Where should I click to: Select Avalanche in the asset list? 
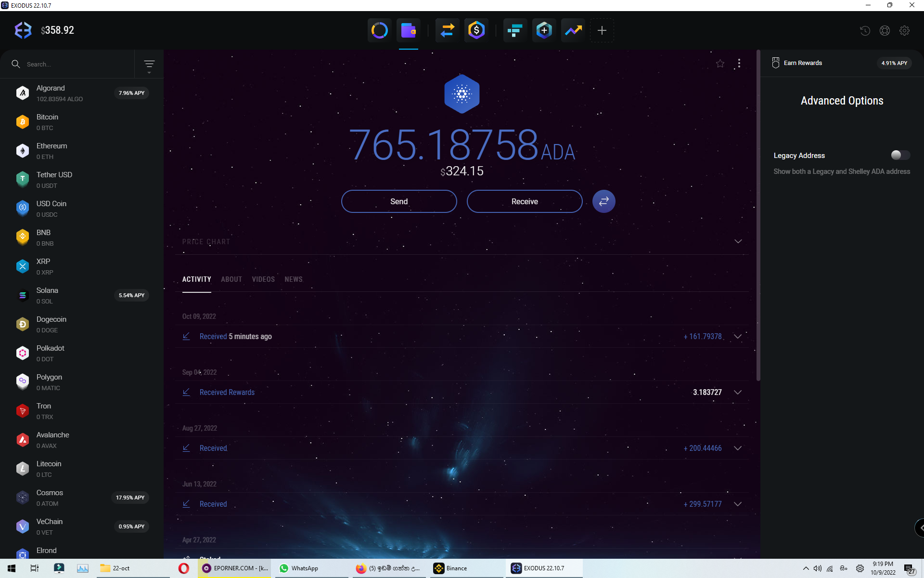82,440
